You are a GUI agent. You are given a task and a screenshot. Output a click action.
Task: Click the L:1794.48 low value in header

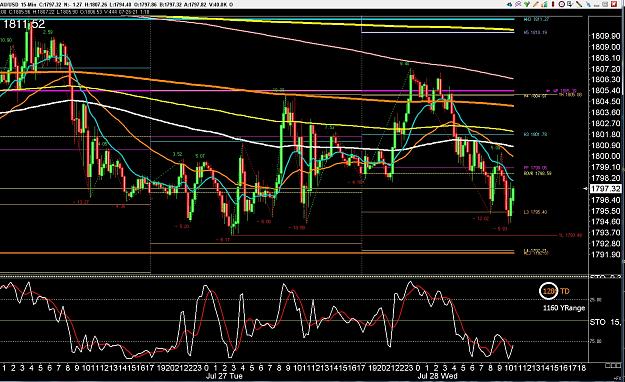click(x=120, y=5)
